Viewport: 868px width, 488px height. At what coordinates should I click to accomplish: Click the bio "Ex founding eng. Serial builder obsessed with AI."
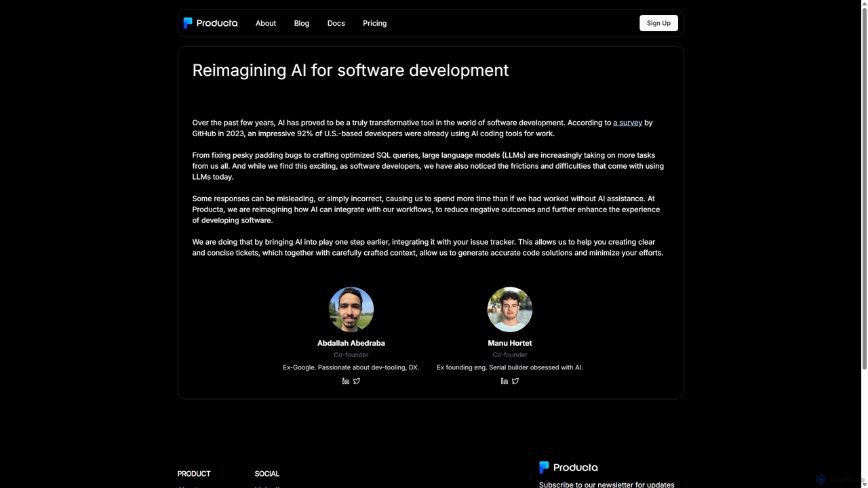point(510,367)
